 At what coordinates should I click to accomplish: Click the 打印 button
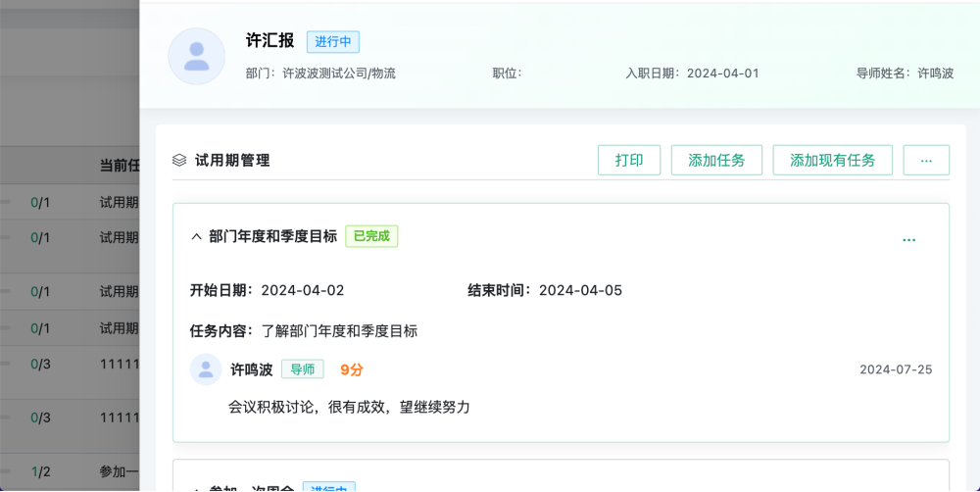pyautogui.click(x=629, y=160)
